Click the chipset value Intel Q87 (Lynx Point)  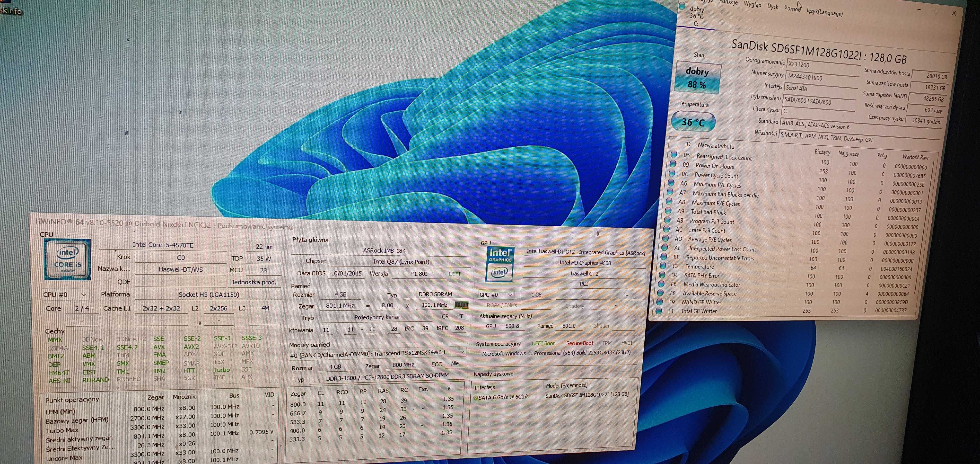pyautogui.click(x=401, y=262)
